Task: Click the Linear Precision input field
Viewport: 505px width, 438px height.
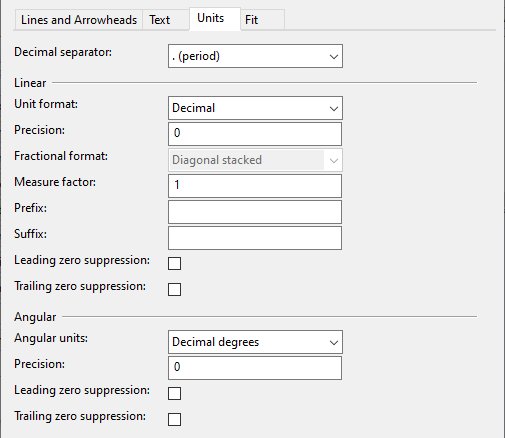Action: pos(255,134)
